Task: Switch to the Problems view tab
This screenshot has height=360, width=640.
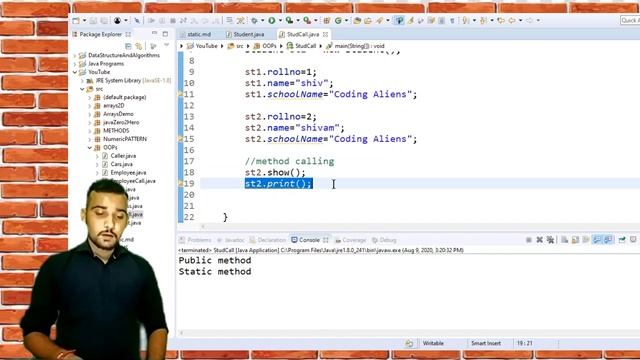Action: coord(195,240)
